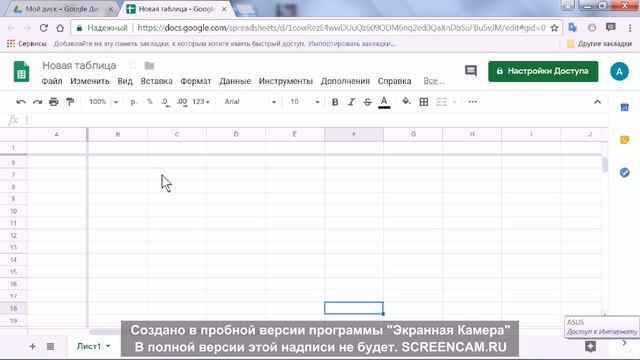Open the Формат menu

point(196,81)
